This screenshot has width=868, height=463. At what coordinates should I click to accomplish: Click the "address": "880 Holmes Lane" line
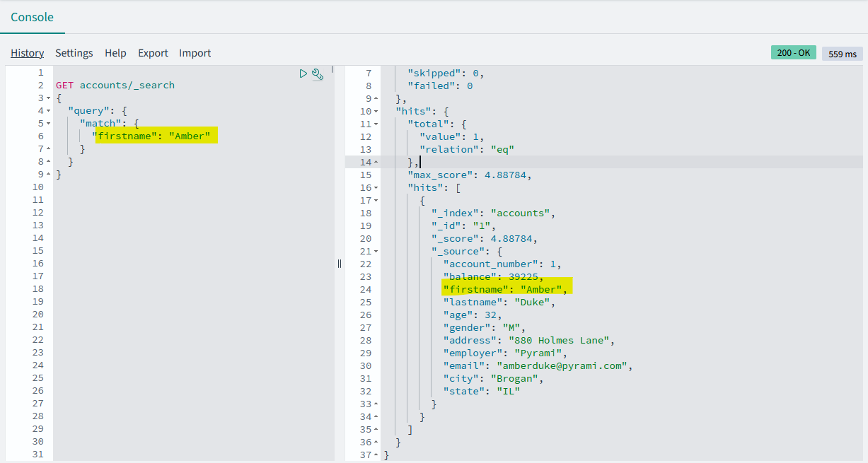tap(528, 340)
